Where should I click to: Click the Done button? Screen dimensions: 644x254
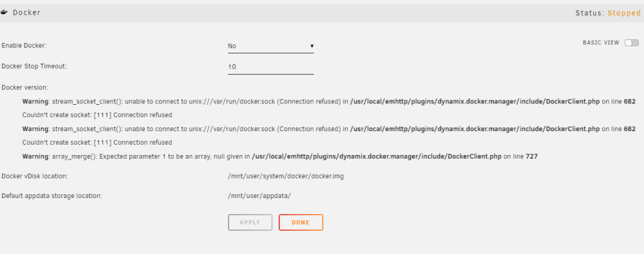point(301,222)
